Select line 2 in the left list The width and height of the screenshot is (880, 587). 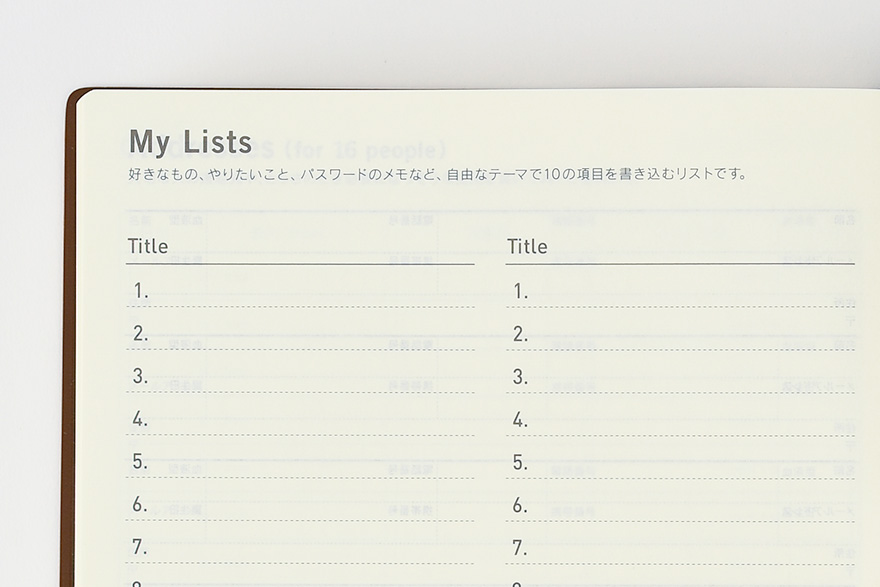[x=300, y=334]
